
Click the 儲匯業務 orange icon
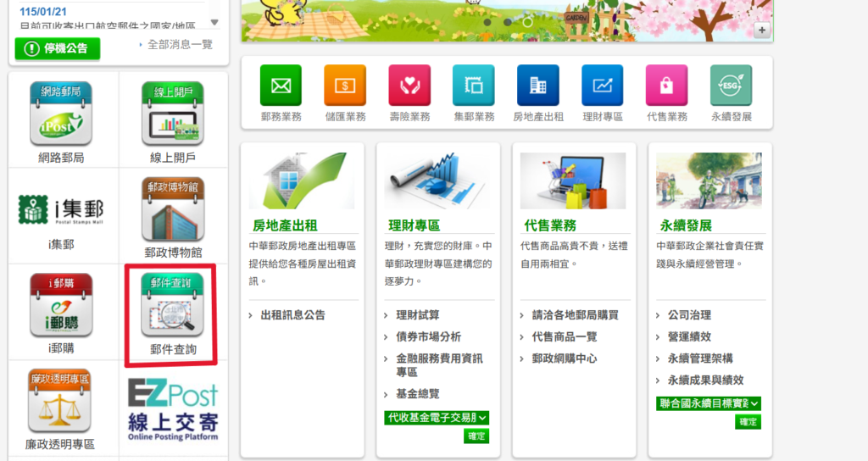[x=345, y=86]
